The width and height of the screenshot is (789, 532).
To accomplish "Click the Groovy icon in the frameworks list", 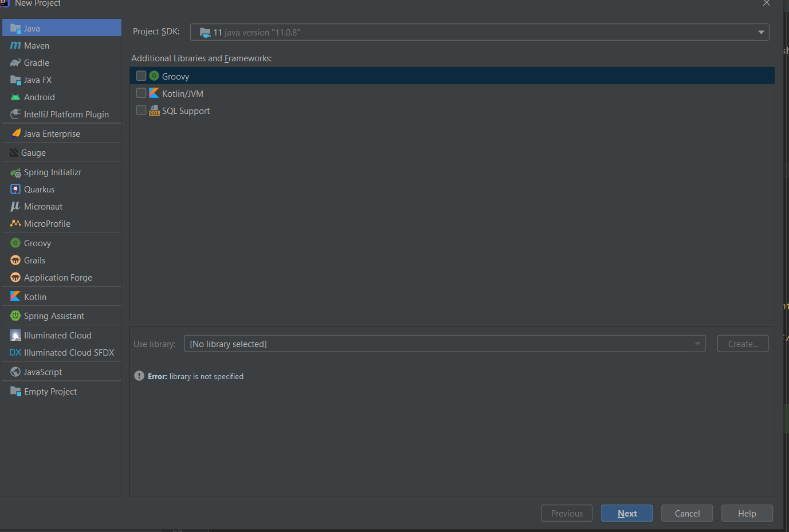I will (x=154, y=76).
